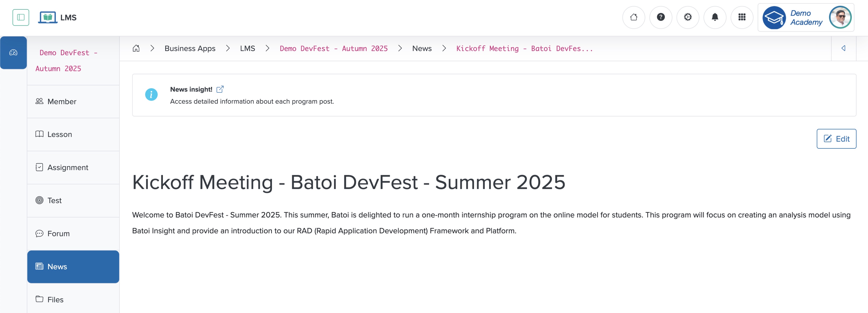Image resolution: width=868 pixels, height=313 pixels.
Task: Click the News breadcrumb link
Action: 421,48
